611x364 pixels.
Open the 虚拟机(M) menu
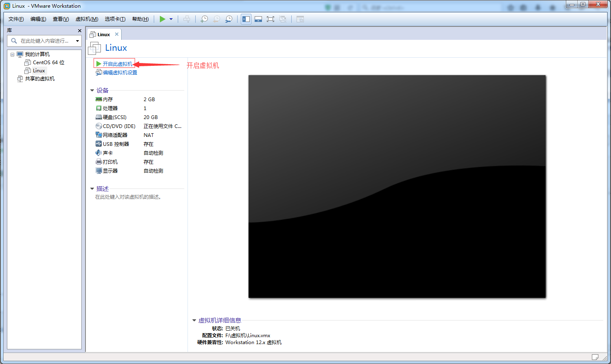click(87, 19)
